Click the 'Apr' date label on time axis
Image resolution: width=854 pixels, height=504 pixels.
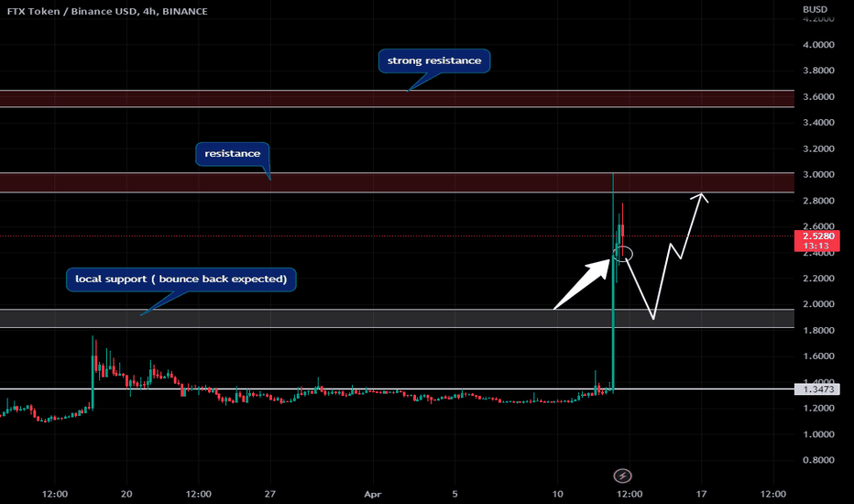click(x=373, y=494)
